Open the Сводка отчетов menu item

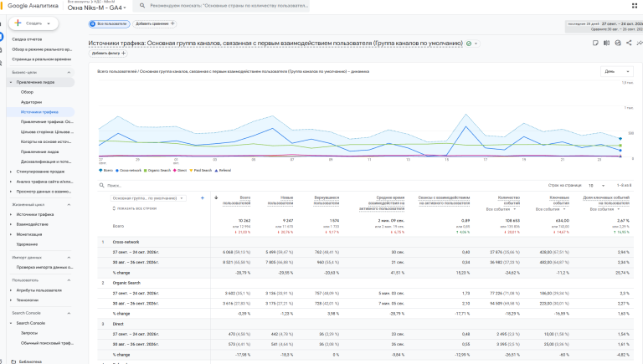(x=27, y=39)
